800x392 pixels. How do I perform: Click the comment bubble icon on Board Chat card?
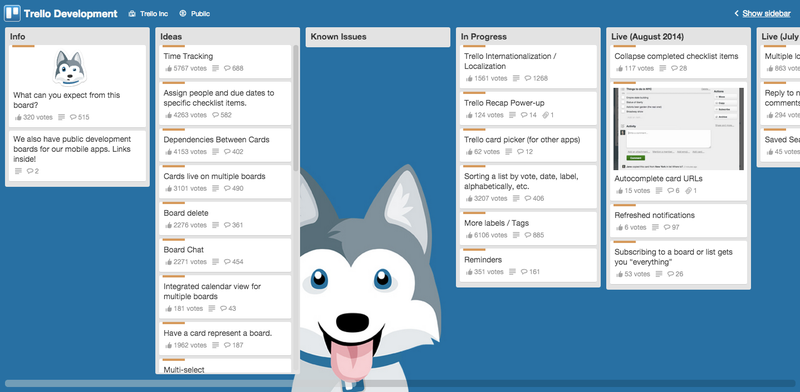[x=227, y=262]
